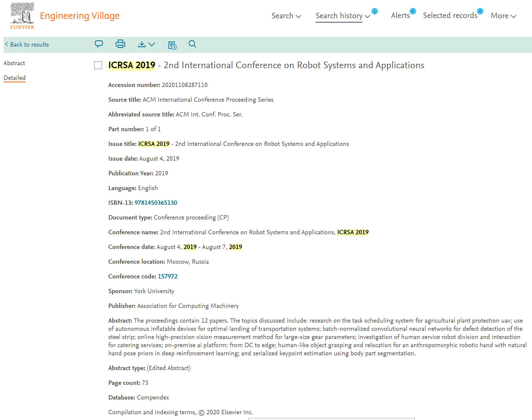Click the 2020 Elsevier Inc. copyright line

point(181,412)
